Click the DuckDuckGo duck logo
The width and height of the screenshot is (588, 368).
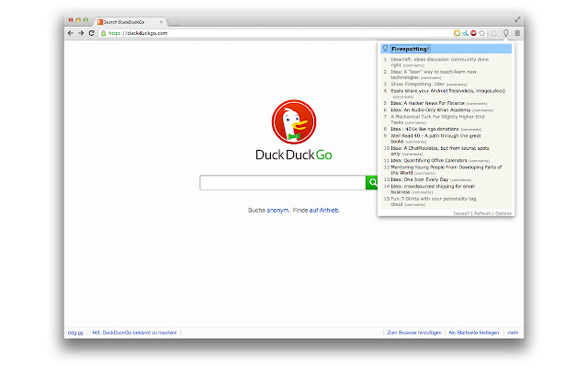294,121
